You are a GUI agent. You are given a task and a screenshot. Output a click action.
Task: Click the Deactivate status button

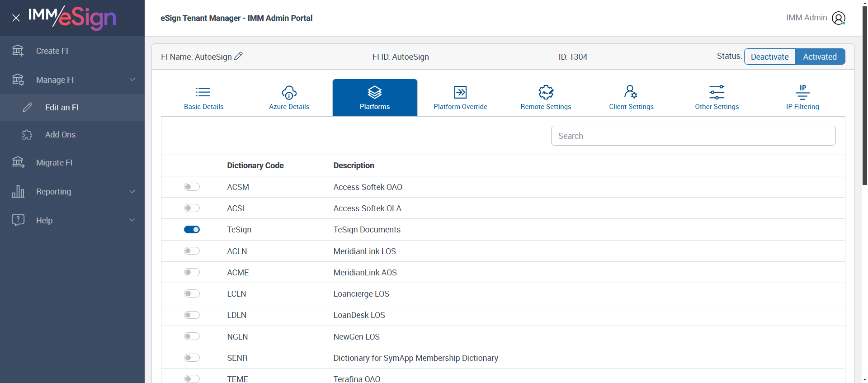coord(769,57)
